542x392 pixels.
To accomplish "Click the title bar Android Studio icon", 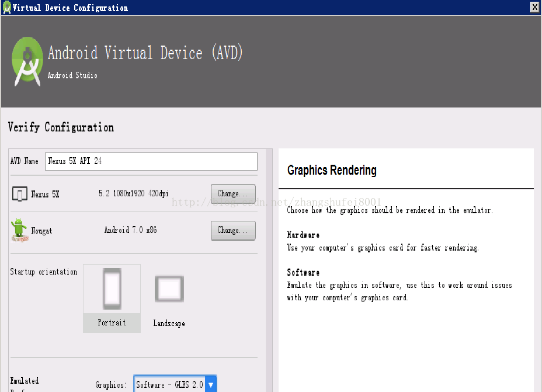I will coord(6,7).
